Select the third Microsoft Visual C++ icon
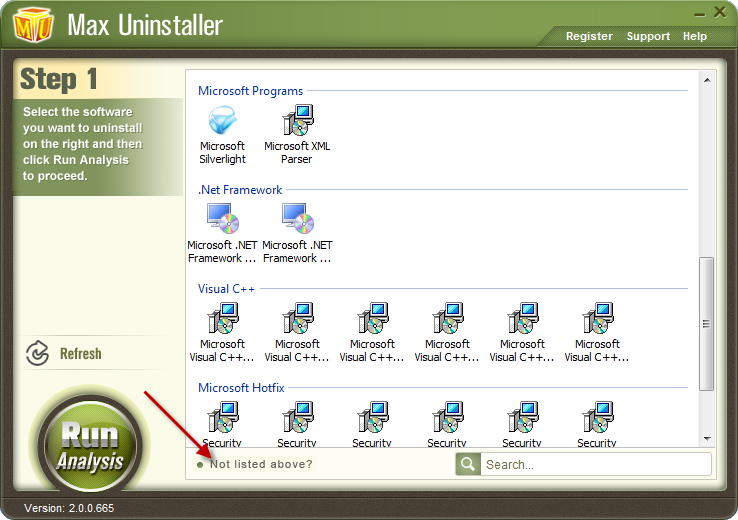Viewport: 738px width, 520px height. click(x=373, y=318)
